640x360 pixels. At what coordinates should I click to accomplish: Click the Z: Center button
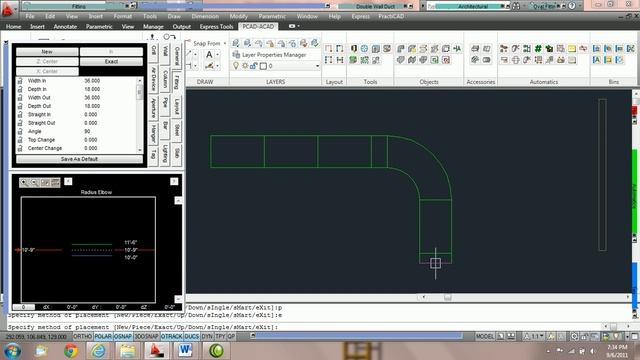(47, 62)
